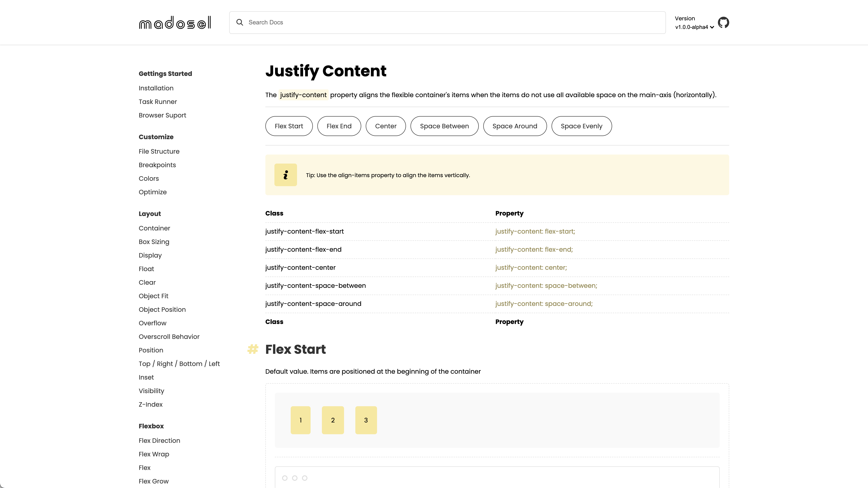This screenshot has height=488, width=868.
Task: Open Installation in the sidebar
Action: 156,88
